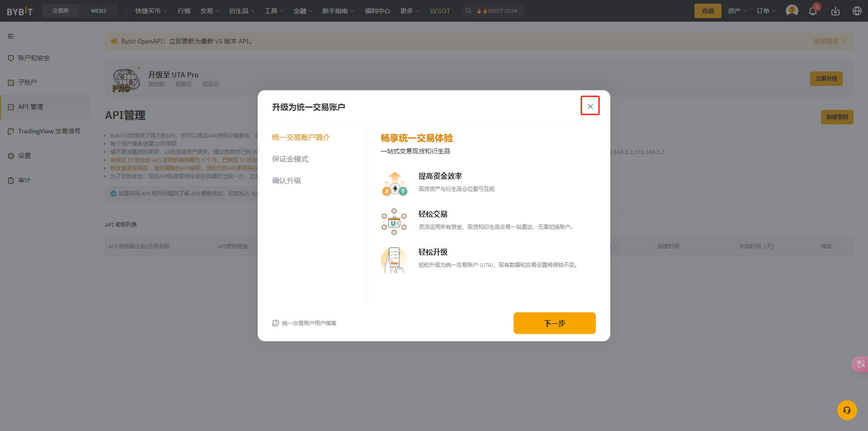Viewport: 868px width, 431px height.
Task: Click the WSOT 2024 search field
Action: 493,11
